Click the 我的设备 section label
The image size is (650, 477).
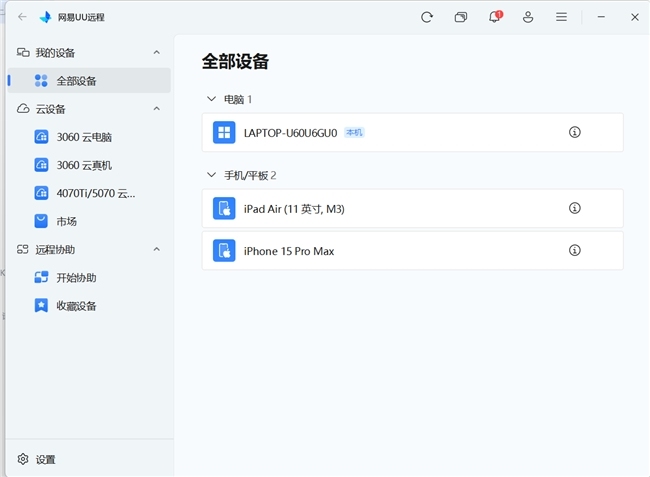point(55,53)
